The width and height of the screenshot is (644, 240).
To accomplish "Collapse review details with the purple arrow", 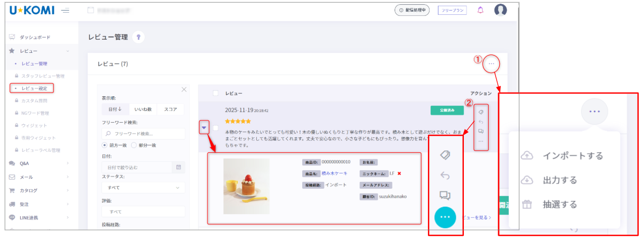I will point(204,127).
